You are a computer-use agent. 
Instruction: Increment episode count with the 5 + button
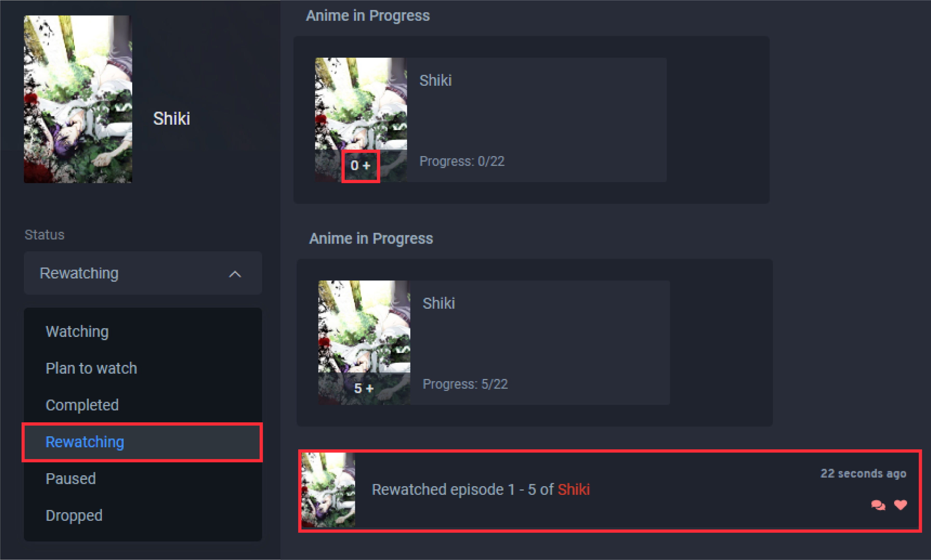click(364, 388)
